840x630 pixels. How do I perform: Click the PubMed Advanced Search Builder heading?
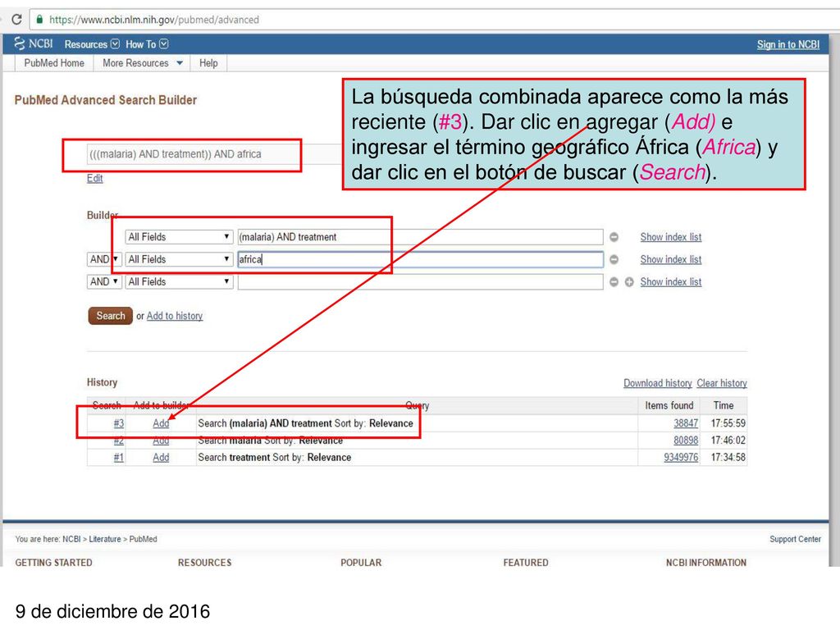pos(106,100)
